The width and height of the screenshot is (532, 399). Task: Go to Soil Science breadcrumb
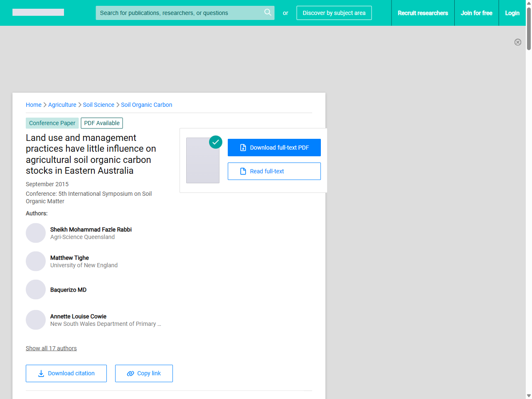click(x=99, y=105)
